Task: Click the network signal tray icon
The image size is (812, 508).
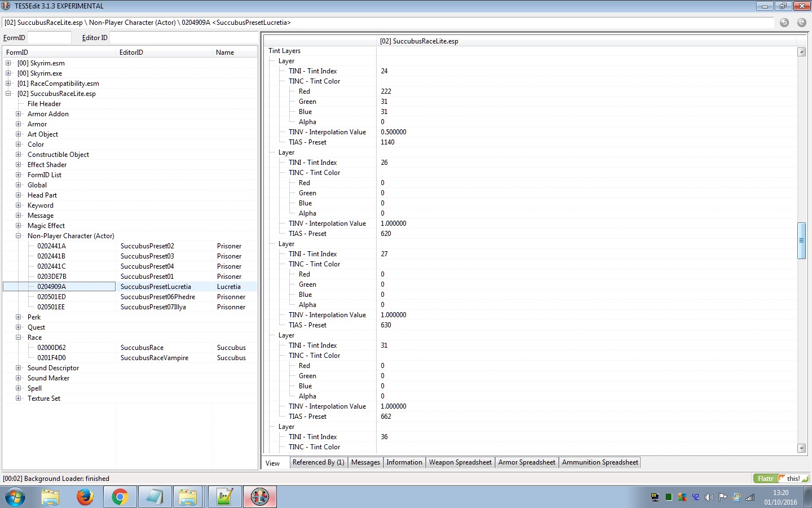Action: (750, 497)
